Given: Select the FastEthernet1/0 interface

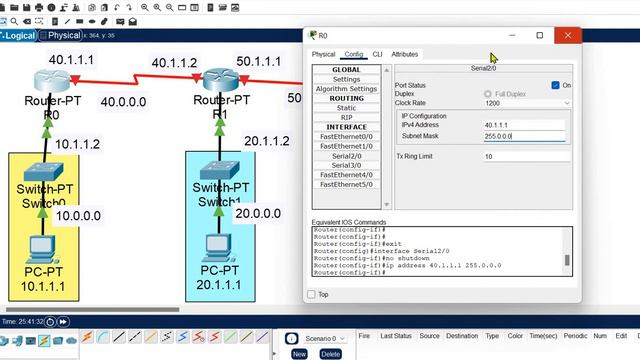Looking at the screenshot, I should tap(346, 146).
